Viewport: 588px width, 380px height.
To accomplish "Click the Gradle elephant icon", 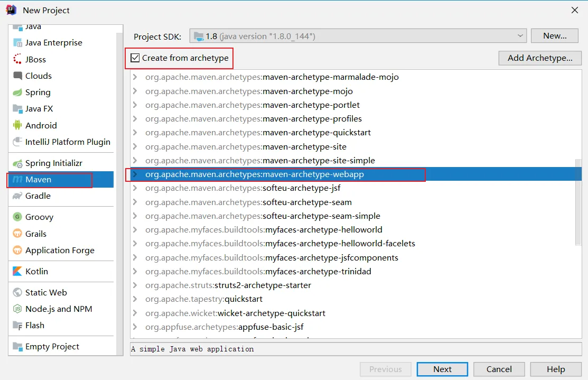I will [x=17, y=196].
